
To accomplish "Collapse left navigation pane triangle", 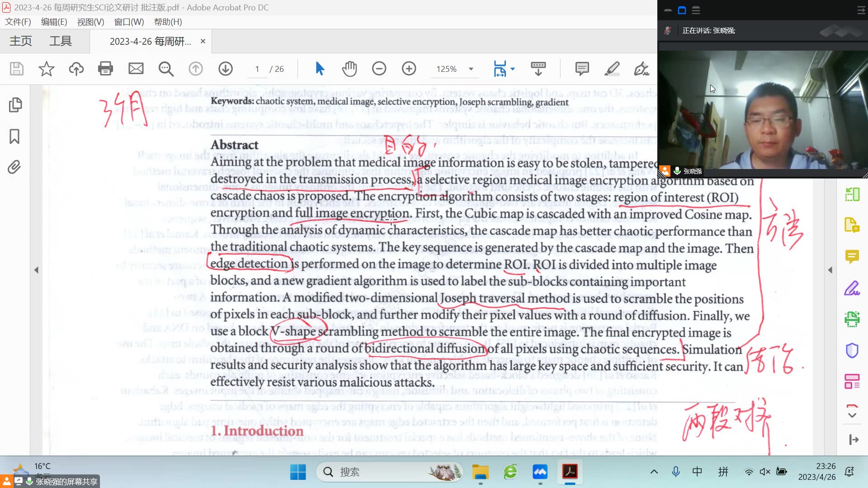I will (36, 270).
